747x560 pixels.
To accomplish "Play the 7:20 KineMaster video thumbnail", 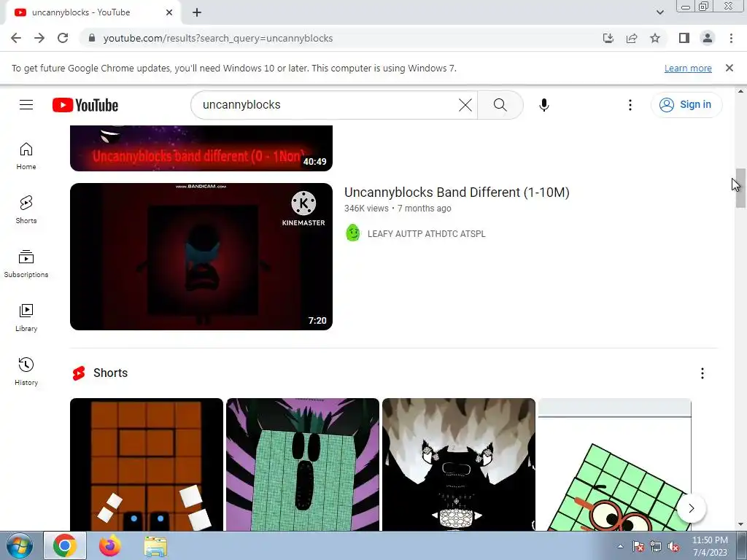I will [x=201, y=256].
